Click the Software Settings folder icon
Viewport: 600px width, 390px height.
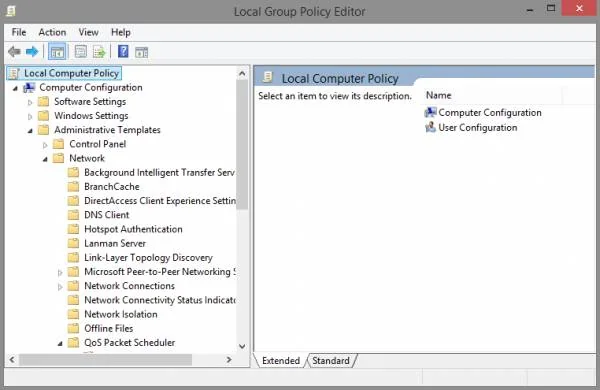[44, 101]
